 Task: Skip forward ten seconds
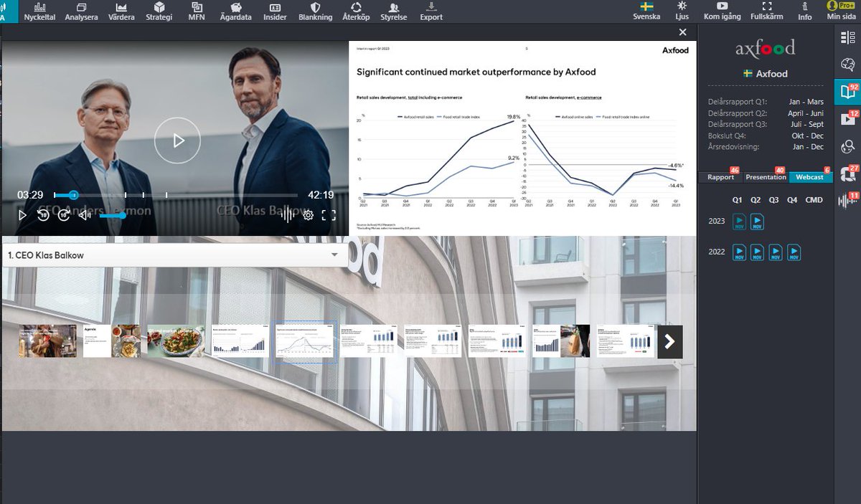tap(64, 214)
